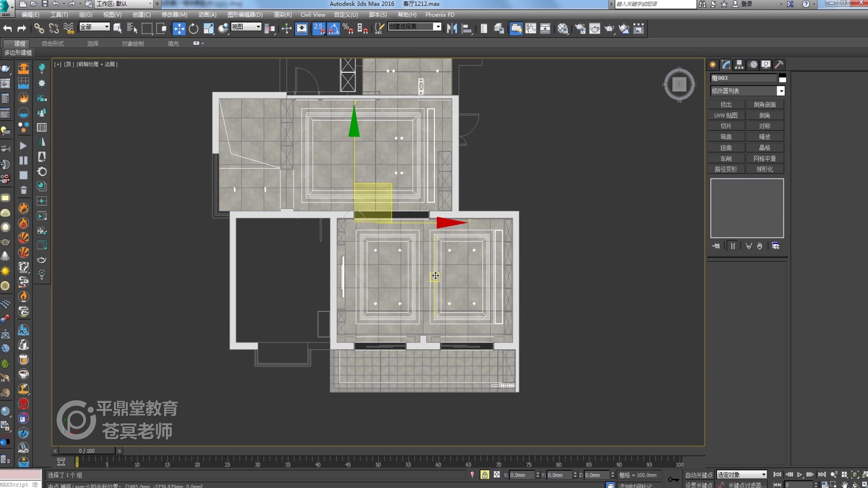Apply the UVW 贴图 modifier
This screenshot has width=868, height=488.
click(x=726, y=115)
